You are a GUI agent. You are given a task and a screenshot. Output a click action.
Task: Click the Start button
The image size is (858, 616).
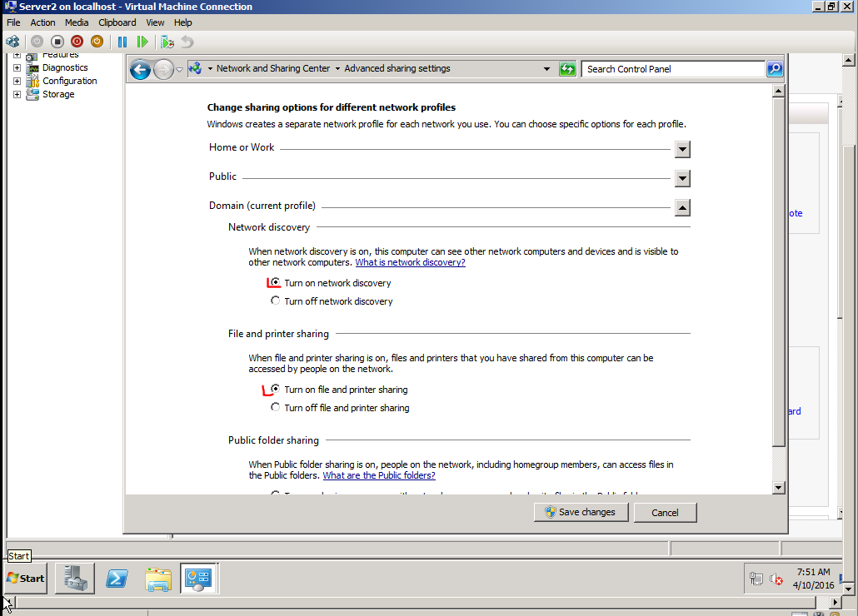click(27, 579)
